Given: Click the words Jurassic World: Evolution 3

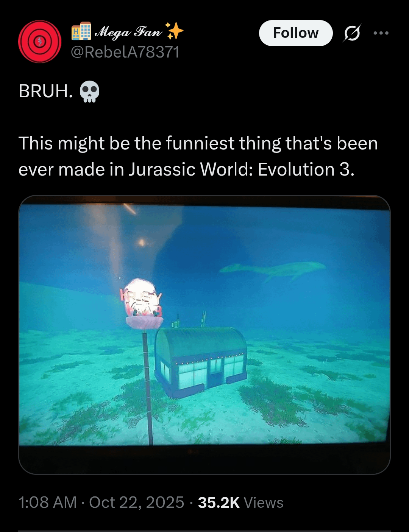Looking at the screenshot, I should [x=241, y=170].
